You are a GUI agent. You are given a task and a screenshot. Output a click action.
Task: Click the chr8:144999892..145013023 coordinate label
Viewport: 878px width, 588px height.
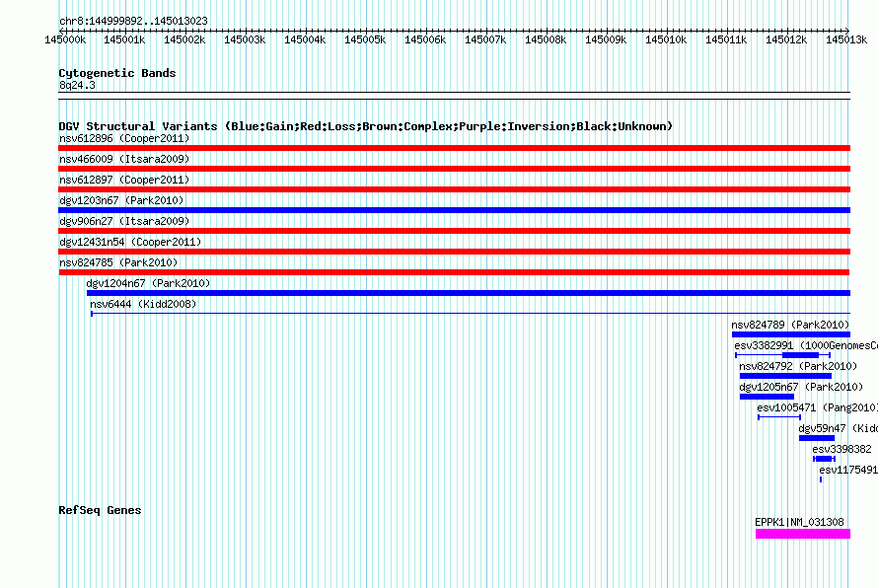tap(133, 21)
